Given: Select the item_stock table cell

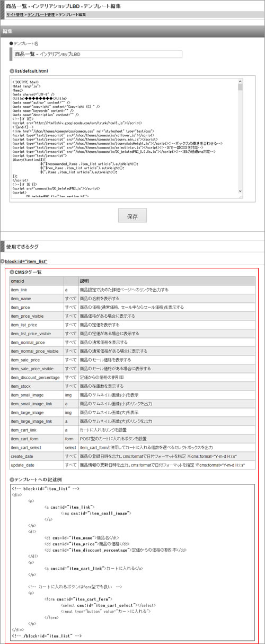Looking at the screenshot, I should tap(37, 386).
